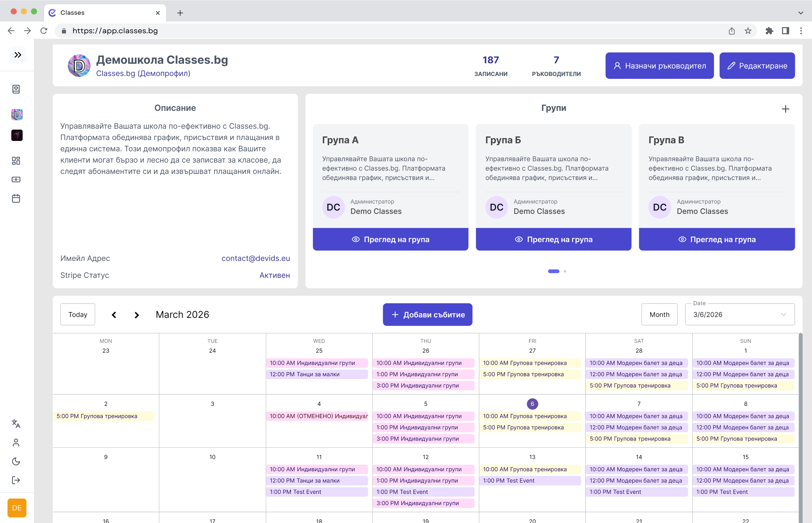Open 12:00 PM Модерен балет за деца on Sat 28
Screen dimensions: 812x523
[x=637, y=374]
